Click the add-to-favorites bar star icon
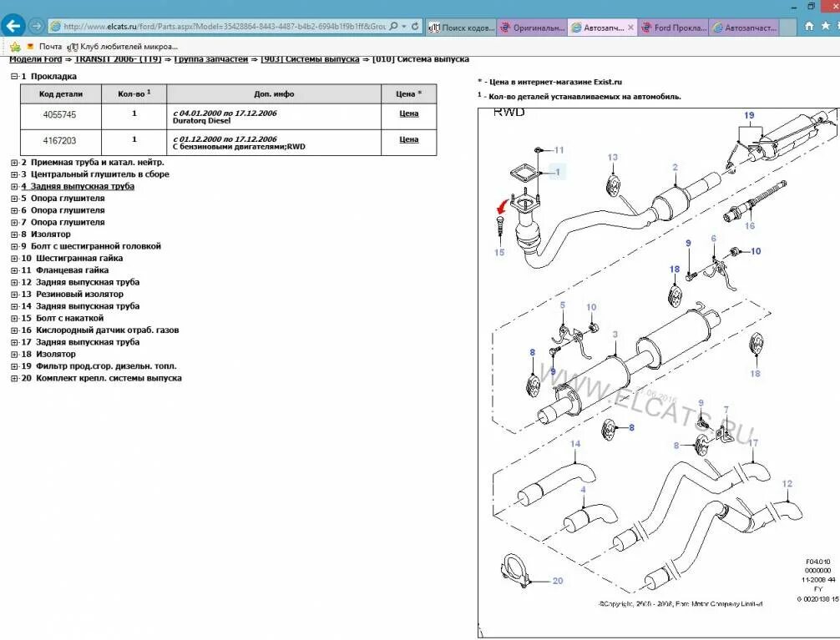Screen dimensions: 840x640 point(15,47)
